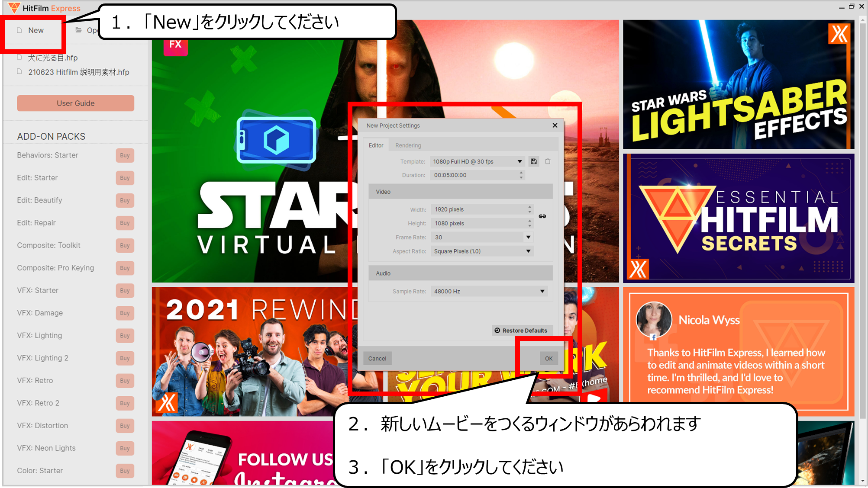
Task: Delete the template preset
Action: point(548,161)
